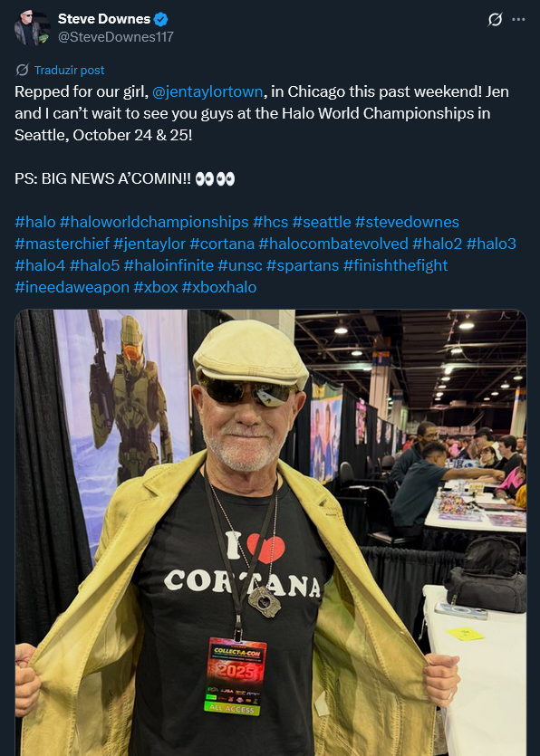The image size is (540, 756).
Task: Click the blue verified badge icon
Action: tap(161, 19)
